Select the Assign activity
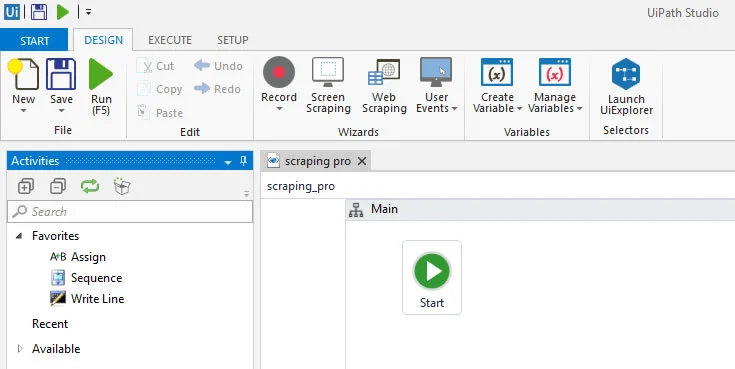 [78, 257]
